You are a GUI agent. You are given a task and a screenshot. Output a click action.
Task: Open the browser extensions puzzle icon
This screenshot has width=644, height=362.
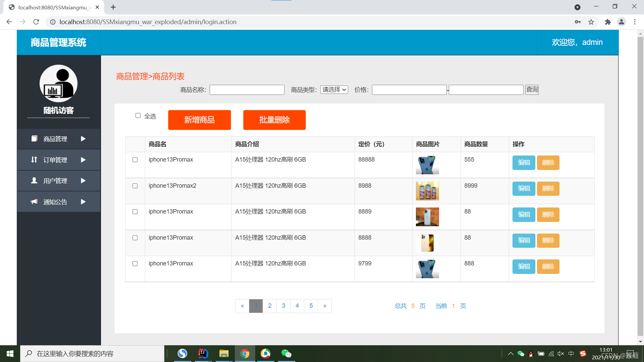click(x=608, y=22)
